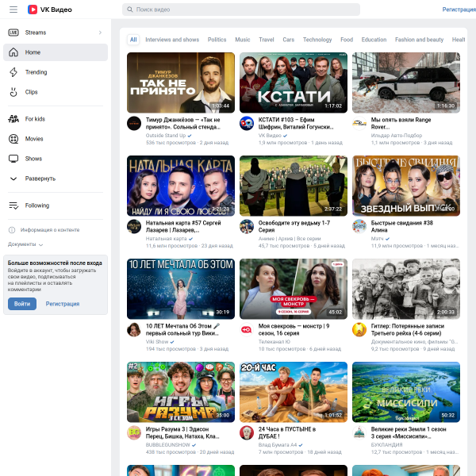The width and height of the screenshot is (476, 476).
Task: Open Outside Stand Up channel name link
Action: click(x=166, y=136)
